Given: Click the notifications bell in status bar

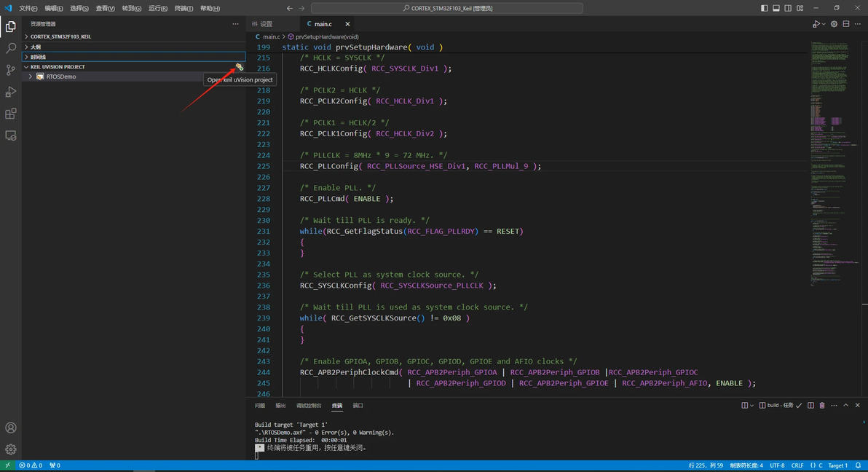Looking at the screenshot, I should click(859, 465).
